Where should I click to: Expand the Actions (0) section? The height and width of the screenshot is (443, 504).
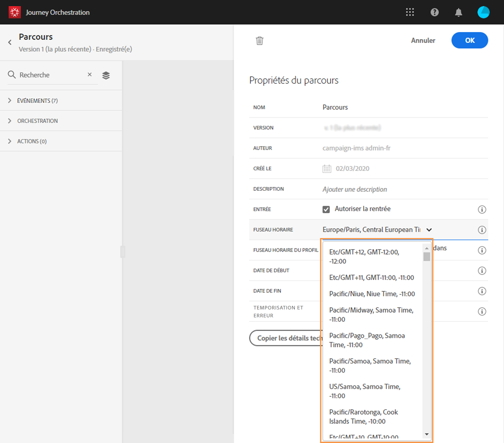click(10, 141)
